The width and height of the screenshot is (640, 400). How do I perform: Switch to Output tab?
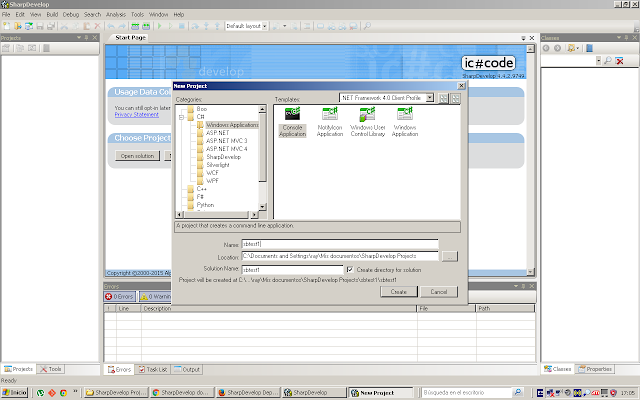[187, 369]
